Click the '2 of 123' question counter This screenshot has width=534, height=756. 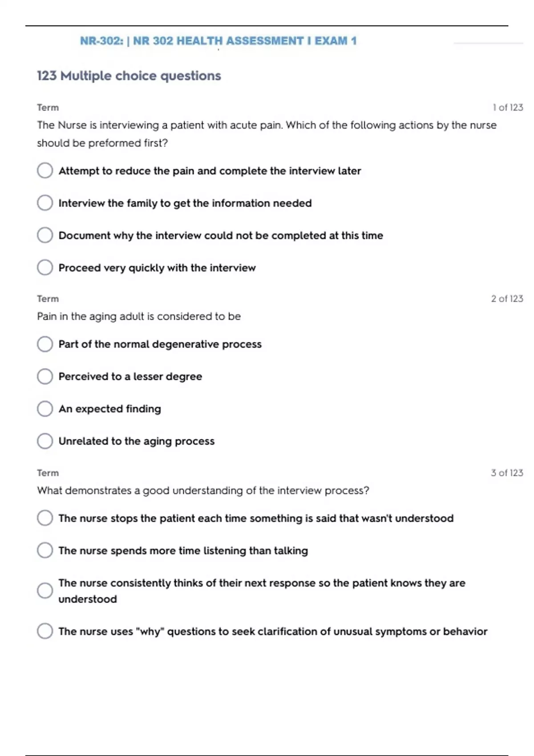pyautogui.click(x=507, y=299)
